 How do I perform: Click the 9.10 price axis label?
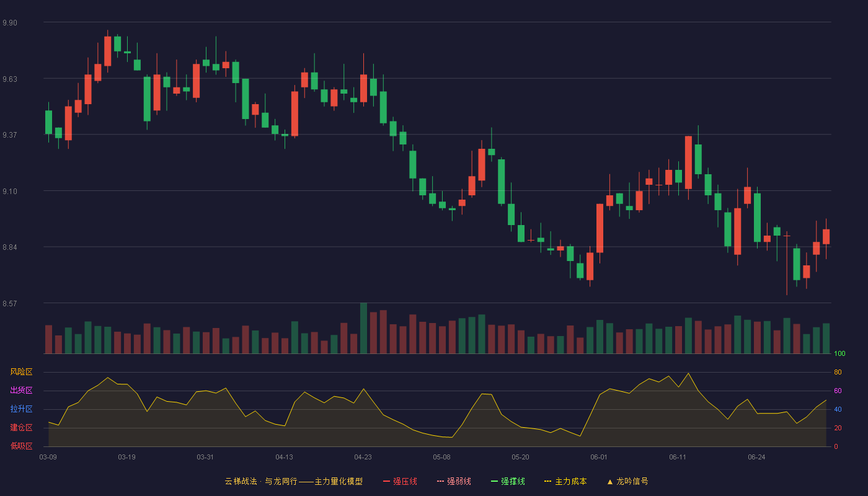[x=10, y=192]
